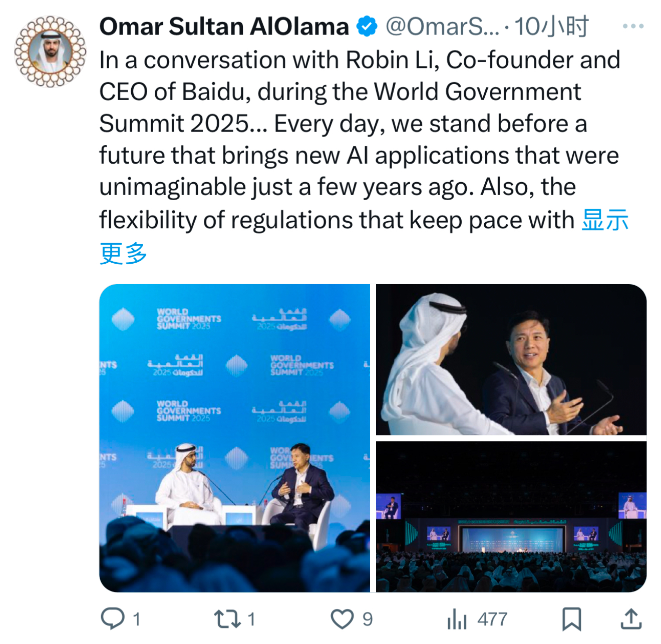
Task: Click the views bar chart icon
Action: point(457,618)
